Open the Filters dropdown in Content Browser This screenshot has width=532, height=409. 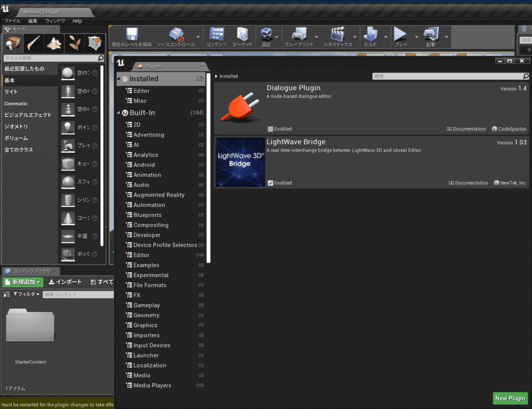coord(26,294)
